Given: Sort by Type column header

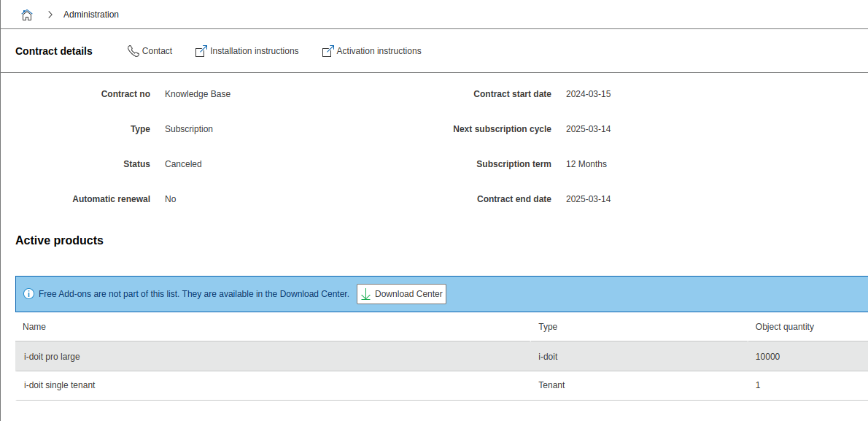Looking at the screenshot, I should [x=548, y=327].
